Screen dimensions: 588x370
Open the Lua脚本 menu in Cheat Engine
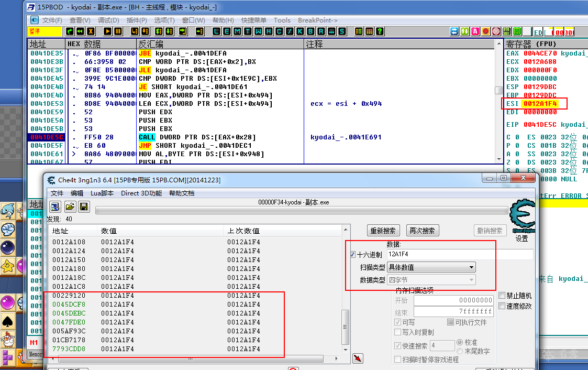coord(102,193)
